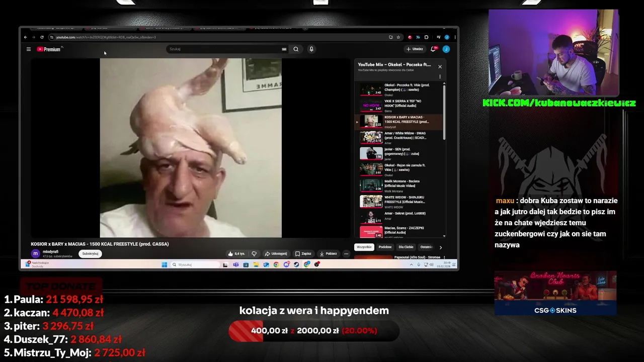Go back with the browser back arrow
This screenshot has width=644, height=362.
pos(26,37)
